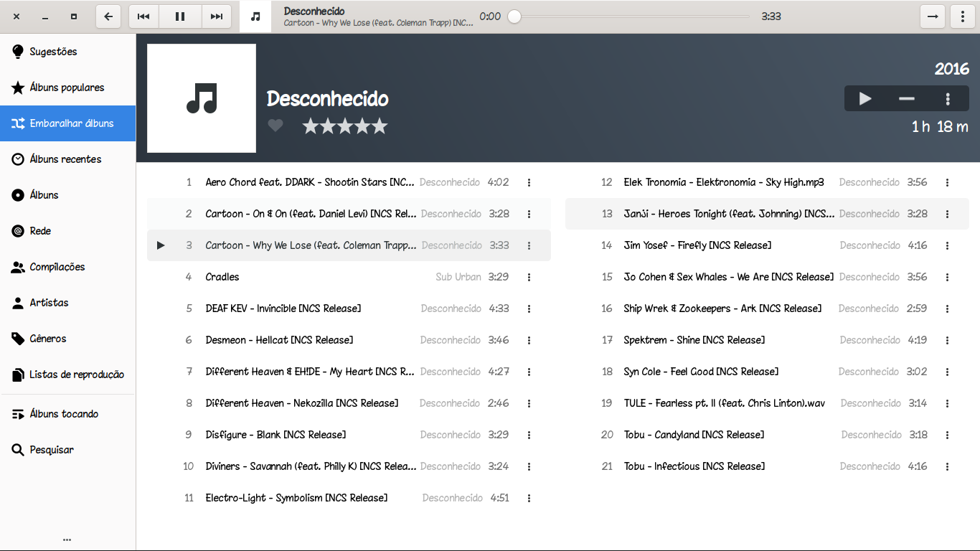980x551 pixels.
Task: Toggle the arrow button in top right header
Action: [x=932, y=17]
